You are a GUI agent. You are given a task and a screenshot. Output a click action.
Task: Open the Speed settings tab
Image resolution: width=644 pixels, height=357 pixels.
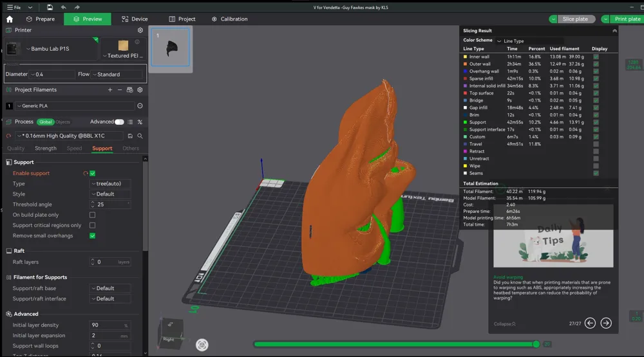coord(74,149)
